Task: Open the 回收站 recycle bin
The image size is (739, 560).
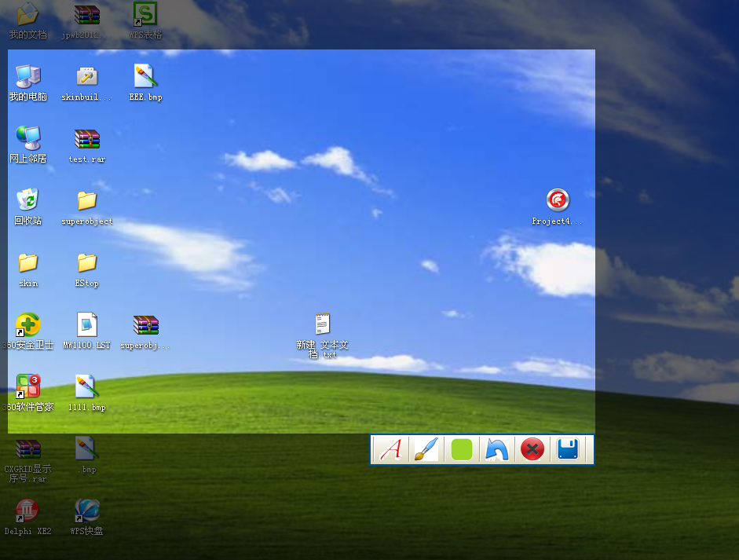Action: click(x=28, y=207)
